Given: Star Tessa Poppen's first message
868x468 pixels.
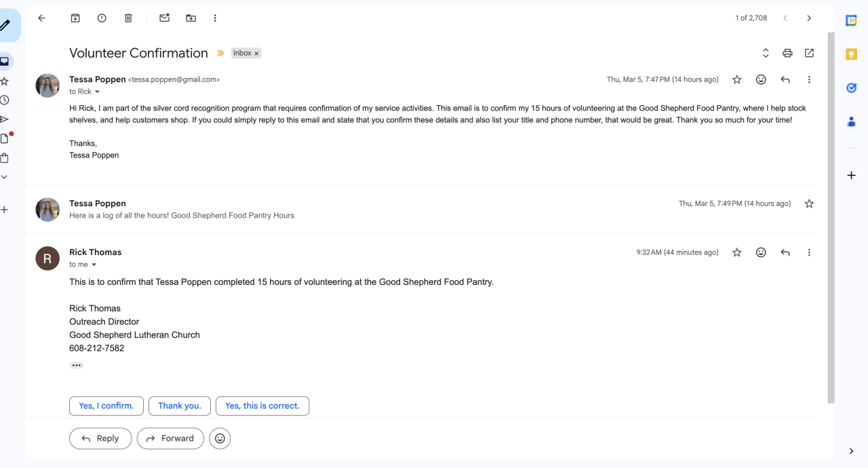Looking at the screenshot, I should 737,79.
